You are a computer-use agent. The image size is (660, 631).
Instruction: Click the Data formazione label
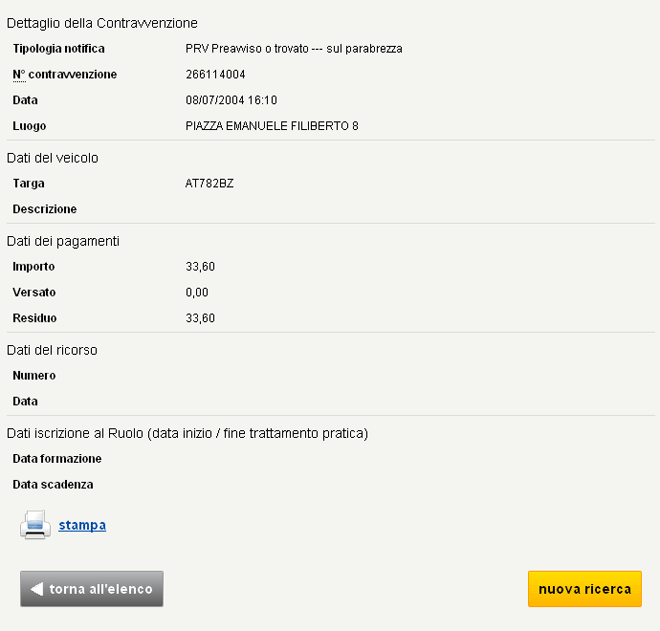57,459
